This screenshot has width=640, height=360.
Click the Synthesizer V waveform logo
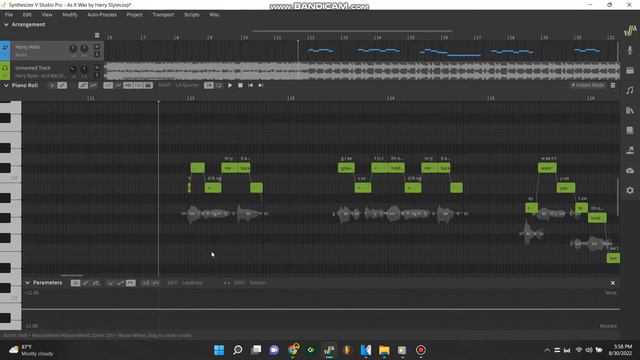pyautogui.click(x=630, y=31)
